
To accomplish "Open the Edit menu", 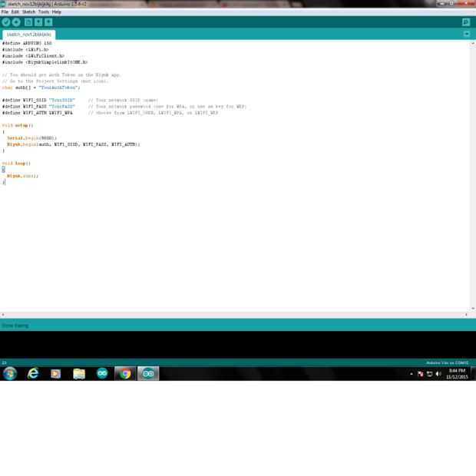I will click(x=15, y=12).
